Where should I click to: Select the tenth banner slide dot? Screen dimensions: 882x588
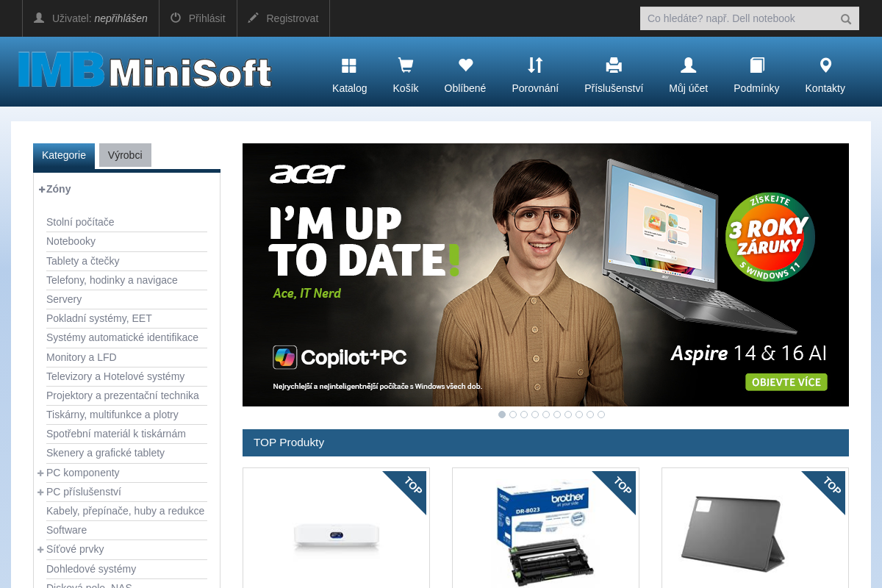coord(601,415)
